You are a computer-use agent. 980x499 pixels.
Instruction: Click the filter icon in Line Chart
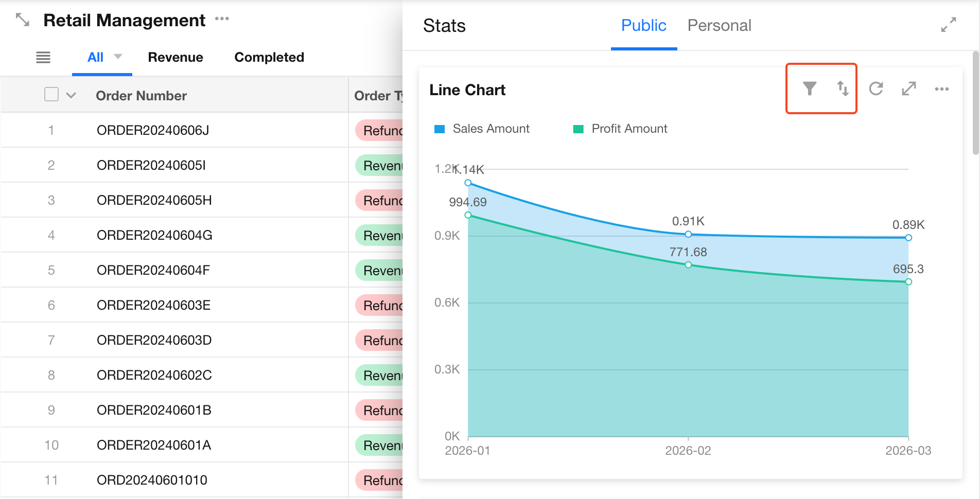[x=810, y=88]
